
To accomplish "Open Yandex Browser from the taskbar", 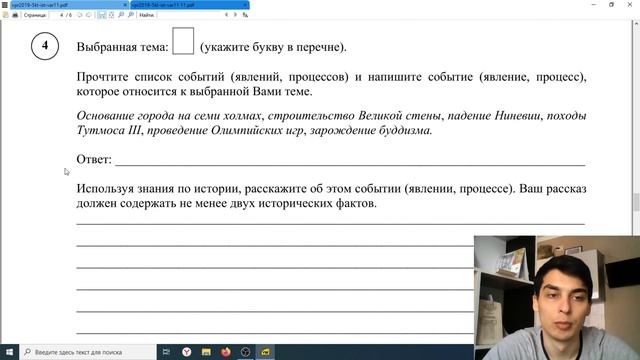I will (x=187, y=352).
